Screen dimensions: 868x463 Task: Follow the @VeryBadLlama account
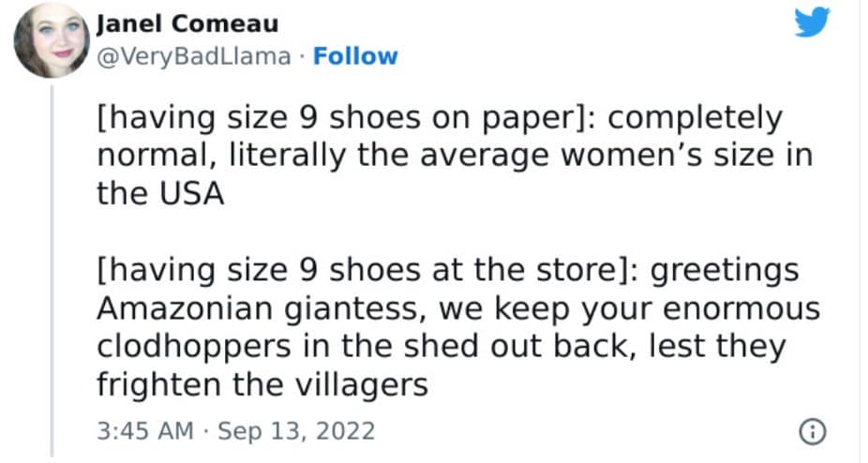[355, 56]
